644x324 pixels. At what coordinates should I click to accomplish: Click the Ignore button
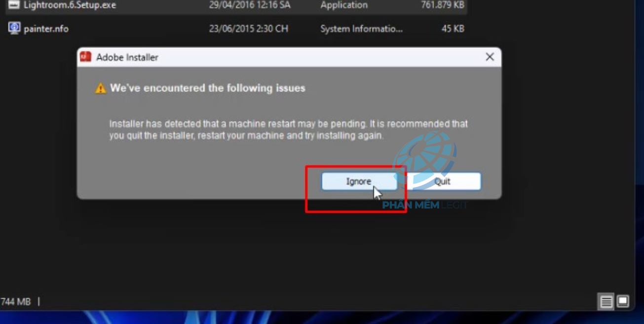coord(359,181)
